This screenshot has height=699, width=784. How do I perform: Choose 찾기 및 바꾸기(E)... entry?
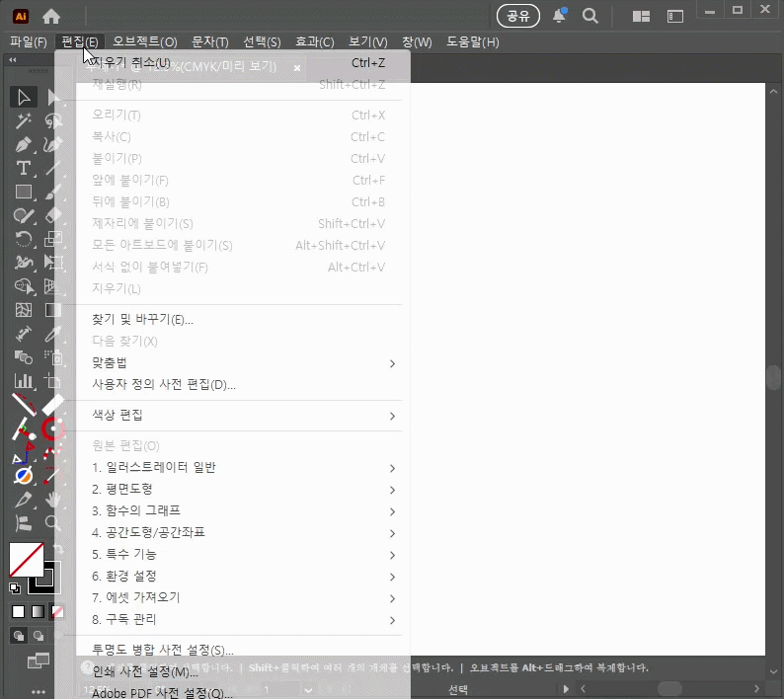click(239, 320)
